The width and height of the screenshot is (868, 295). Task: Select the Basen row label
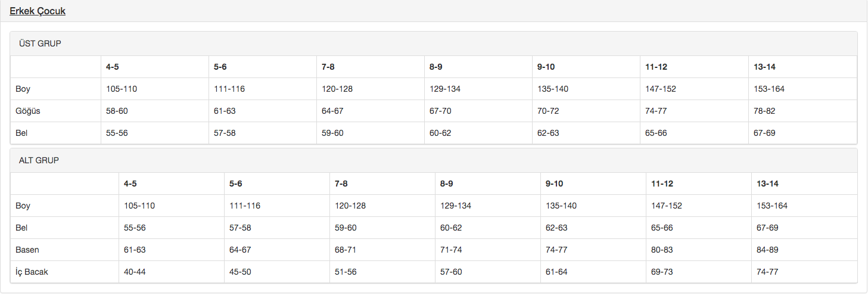tap(27, 250)
